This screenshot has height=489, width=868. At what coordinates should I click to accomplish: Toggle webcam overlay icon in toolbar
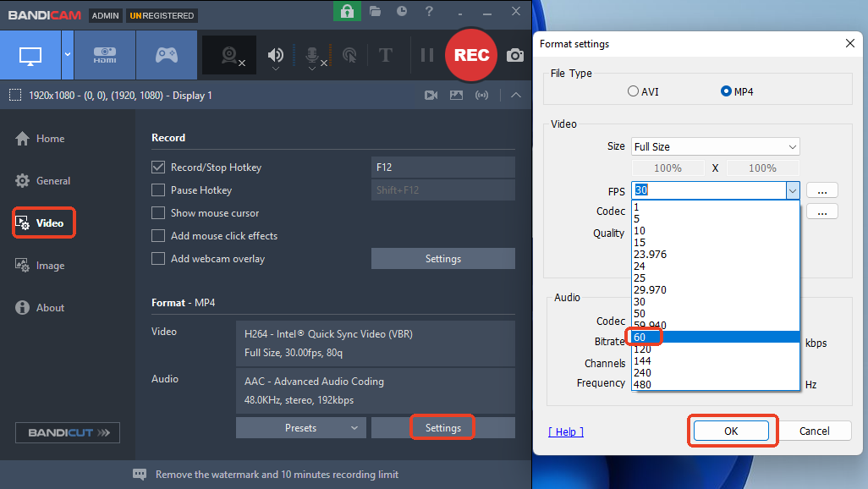click(x=229, y=55)
